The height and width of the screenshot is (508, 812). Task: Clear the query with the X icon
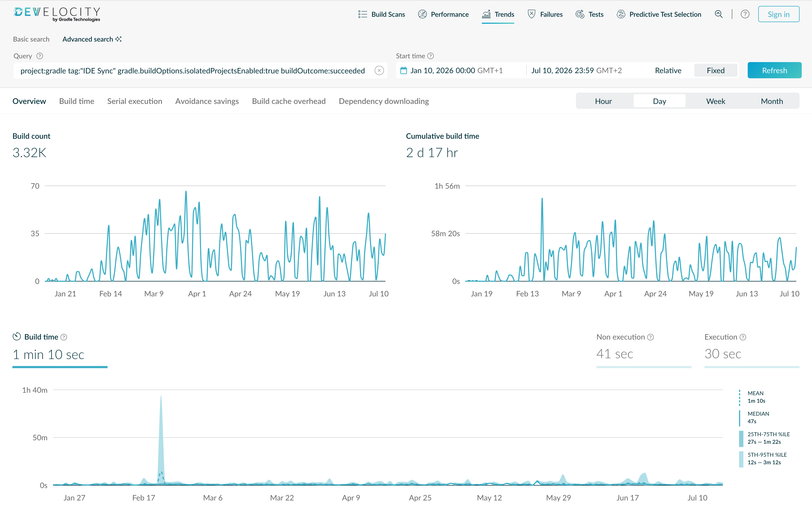click(379, 70)
